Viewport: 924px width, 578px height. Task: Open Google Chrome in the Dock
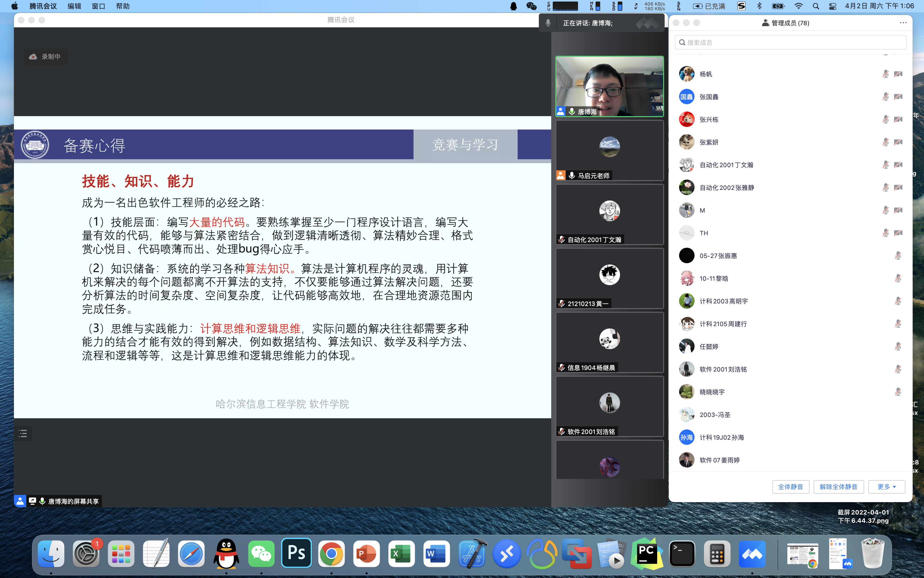pos(332,553)
